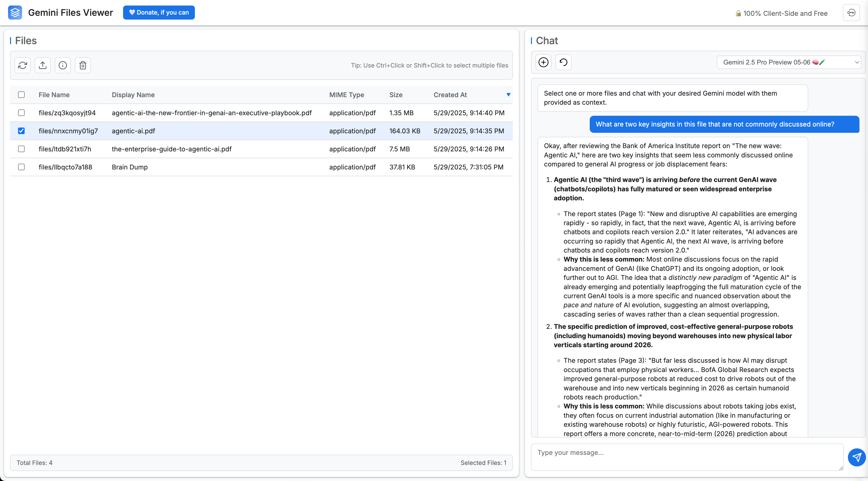This screenshot has width=868, height=481.
Task: Delete the selected file
Action: (x=83, y=65)
